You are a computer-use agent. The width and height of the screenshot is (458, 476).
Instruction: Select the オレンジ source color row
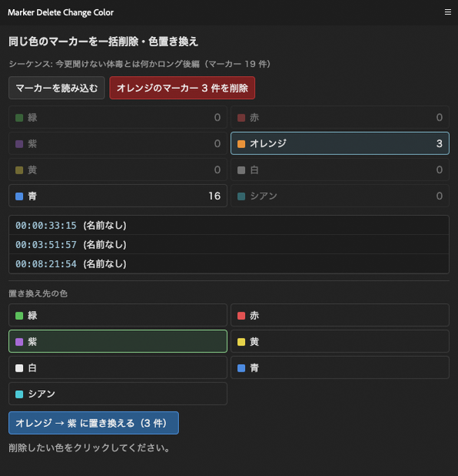point(340,144)
